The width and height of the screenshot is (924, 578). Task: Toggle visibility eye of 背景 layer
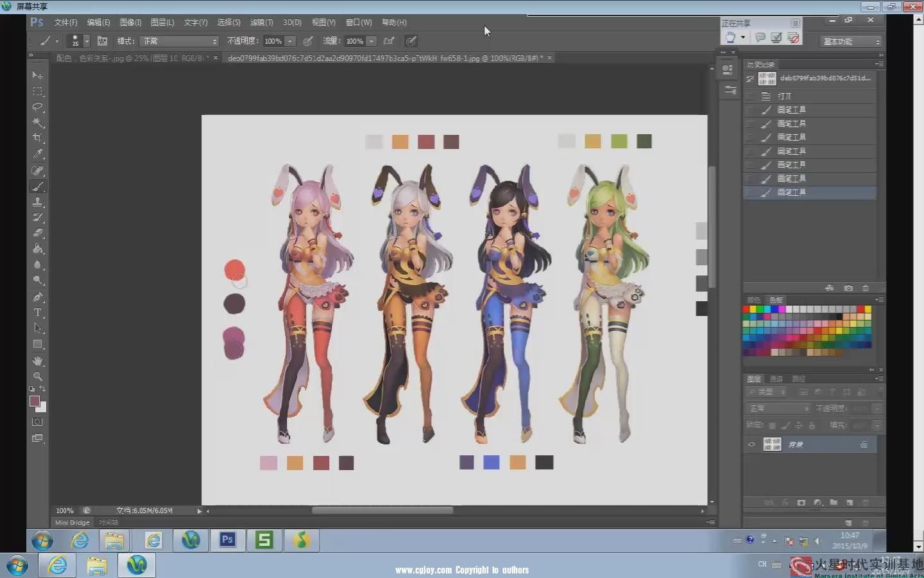[x=751, y=444]
